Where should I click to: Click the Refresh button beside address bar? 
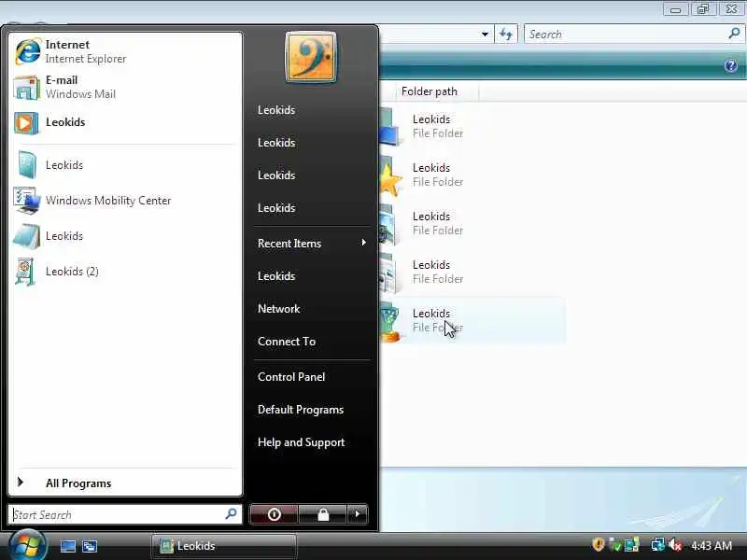506,35
